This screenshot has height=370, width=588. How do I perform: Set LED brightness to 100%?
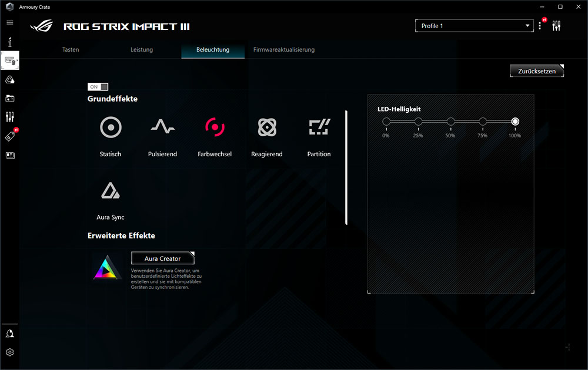tap(515, 122)
